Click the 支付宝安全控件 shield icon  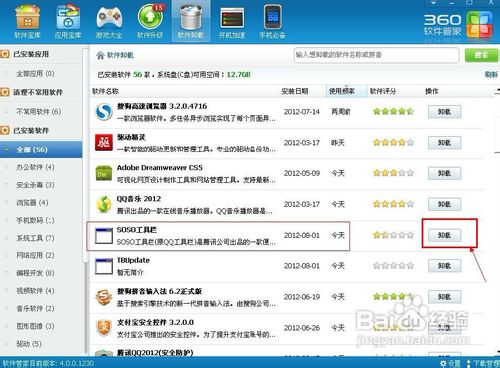click(104, 328)
